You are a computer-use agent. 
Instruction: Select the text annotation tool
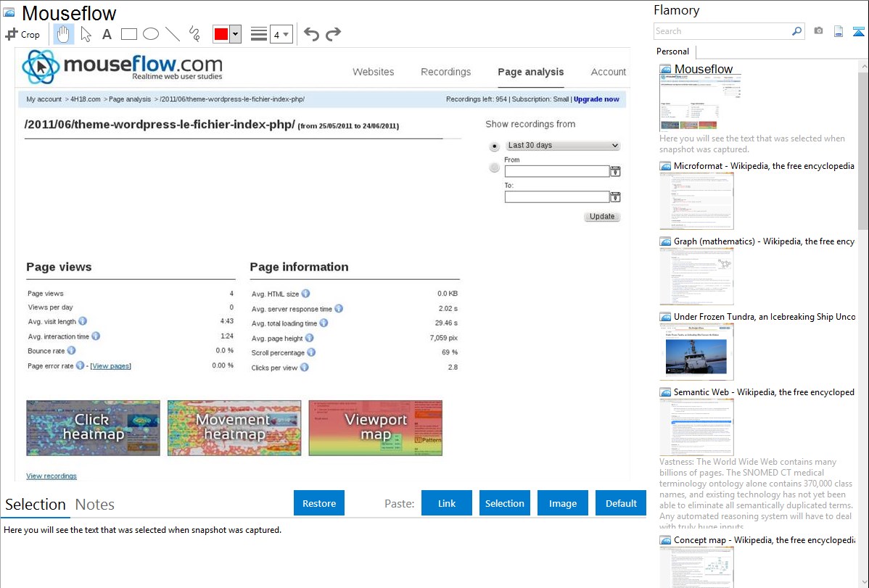(x=107, y=34)
